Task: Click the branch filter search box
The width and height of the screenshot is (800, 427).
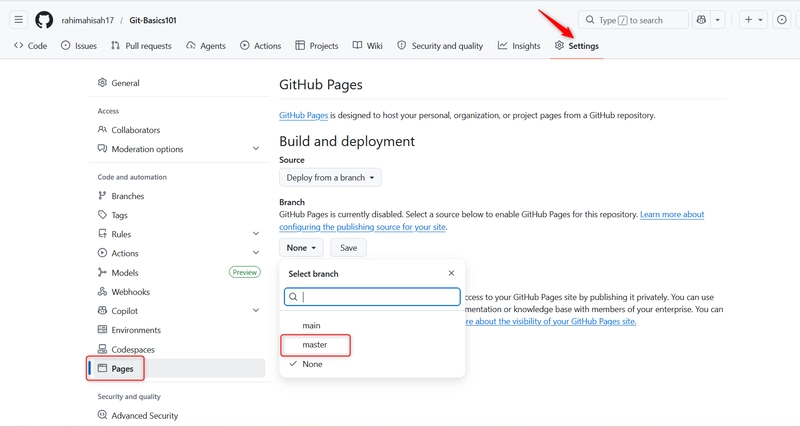Action: point(372,297)
